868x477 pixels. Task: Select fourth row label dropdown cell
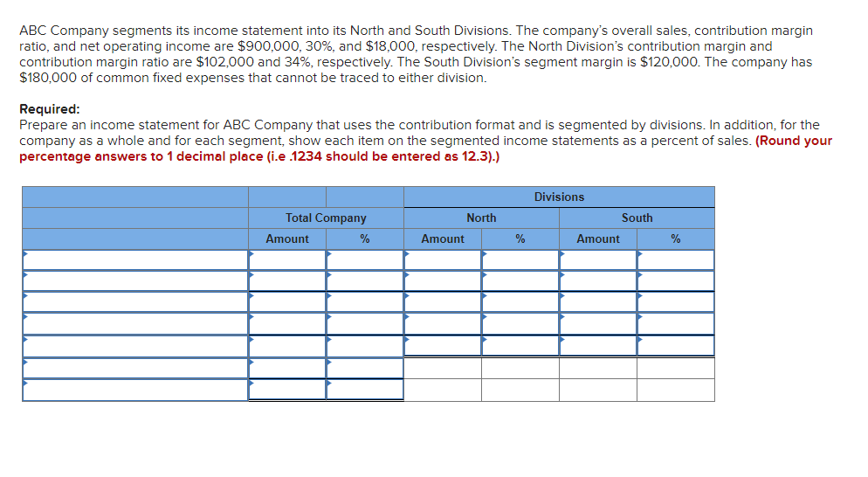135,323
